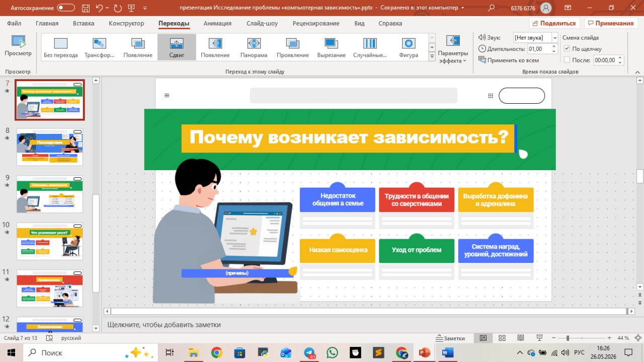Select the Без перехода transition
Viewport: 644px width, 362px height.
[x=60, y=48]
